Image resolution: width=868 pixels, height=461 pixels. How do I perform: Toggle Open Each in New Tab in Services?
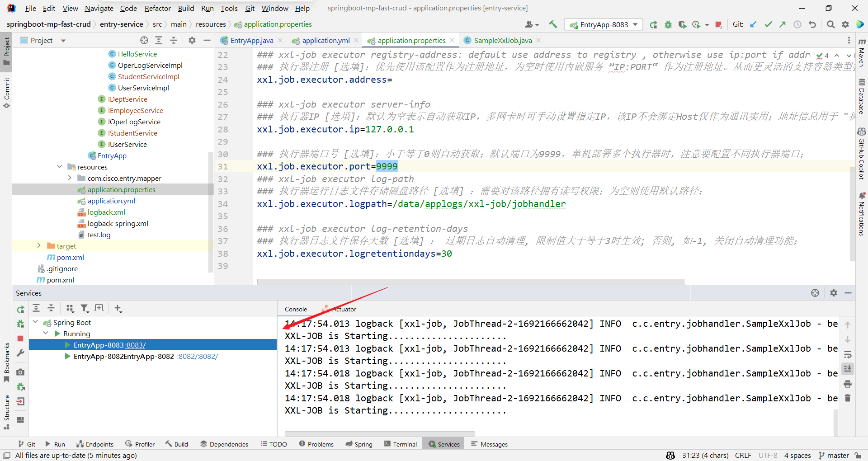point(99,308)
